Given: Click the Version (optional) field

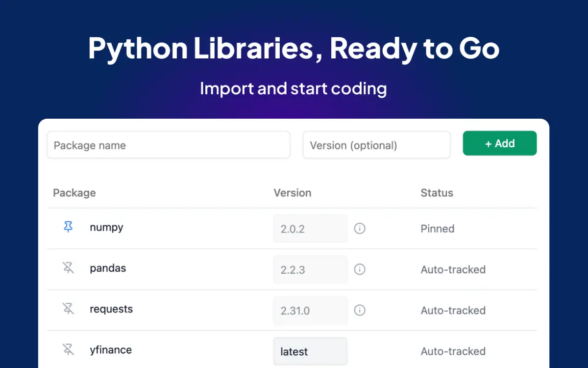Looking at the screenshot, I should pyautogui.click(x=376, y=145).
